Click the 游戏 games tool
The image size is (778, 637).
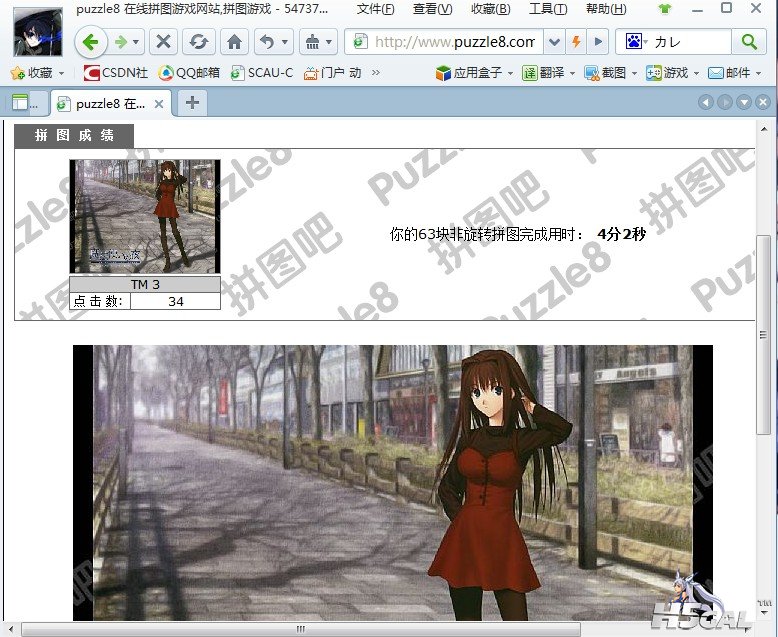point(667,73)
